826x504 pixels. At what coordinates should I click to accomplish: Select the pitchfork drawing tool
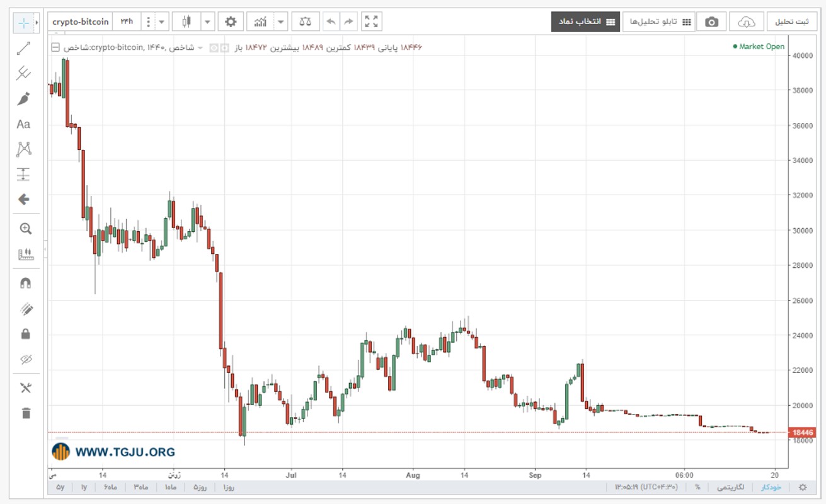tap(23, 74)
